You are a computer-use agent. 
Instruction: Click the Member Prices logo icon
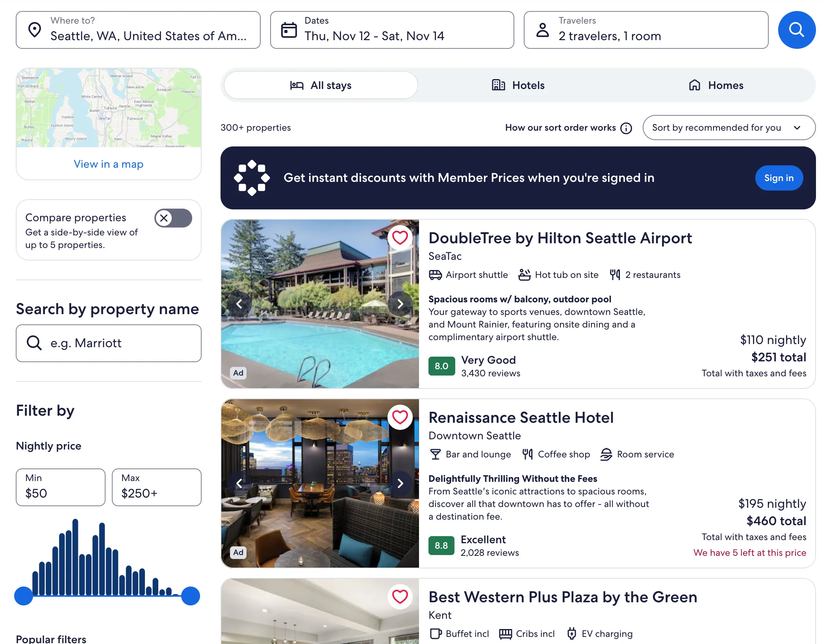[252, 178]
